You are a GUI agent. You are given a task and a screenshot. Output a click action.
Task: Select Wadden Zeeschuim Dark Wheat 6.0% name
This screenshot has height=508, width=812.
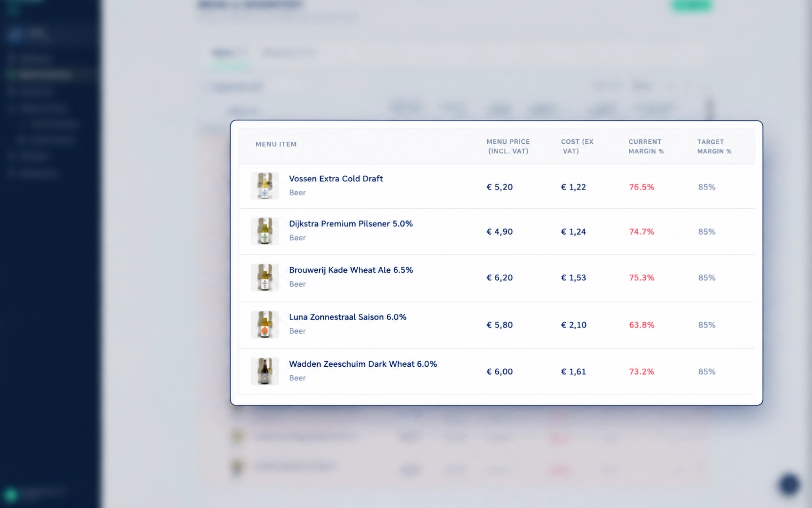click(363, 364)
